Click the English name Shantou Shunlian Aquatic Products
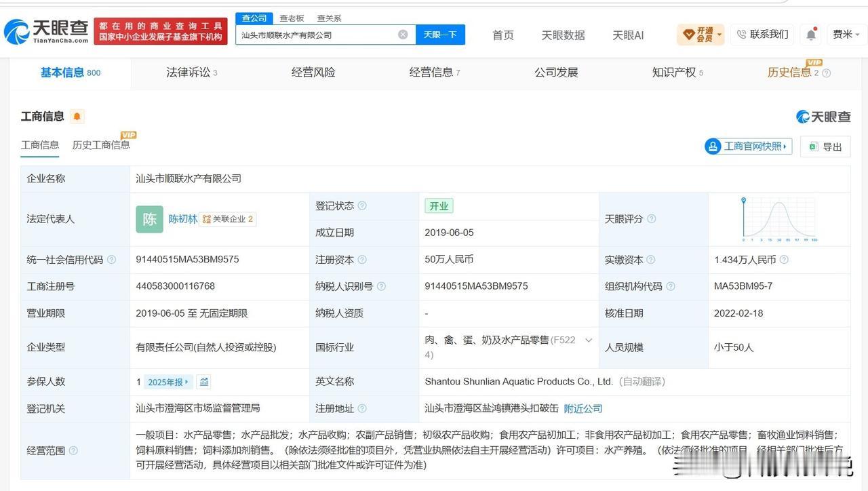The image size is (868, 491). [519, 382]
